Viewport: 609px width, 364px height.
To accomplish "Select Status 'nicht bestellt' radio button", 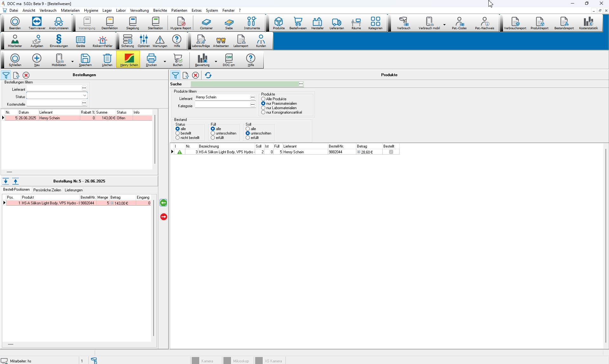I will (177, 138).
